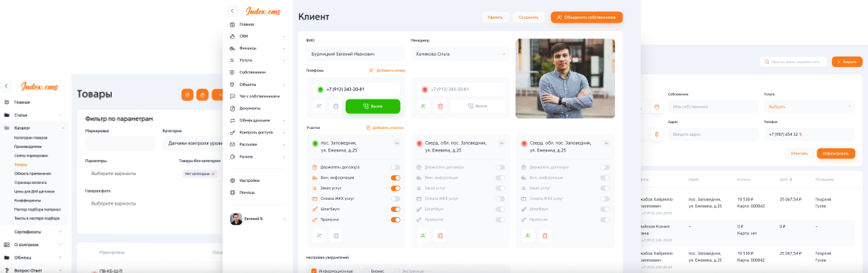This screenshot has width=868, height=273.
Task: Click the Отфильтровать button
Action: click(836, 153)
